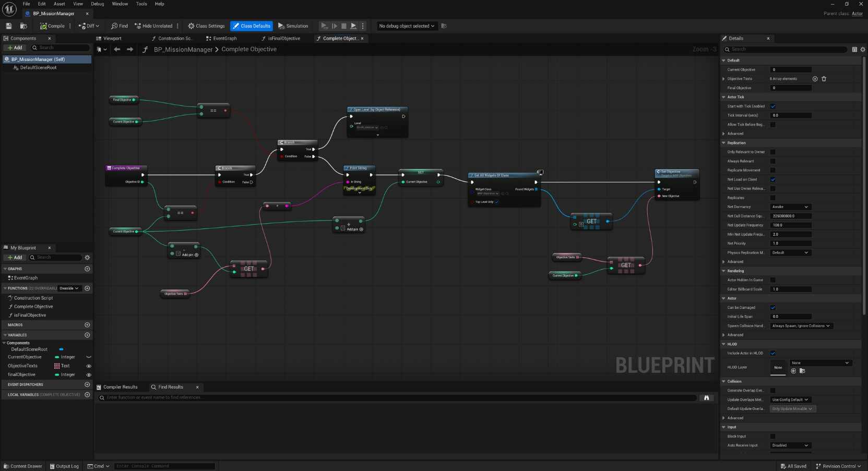Screen dimensions: 868x471
Task: Add an element to the Objective Texts array
Action: click(815, 79)
